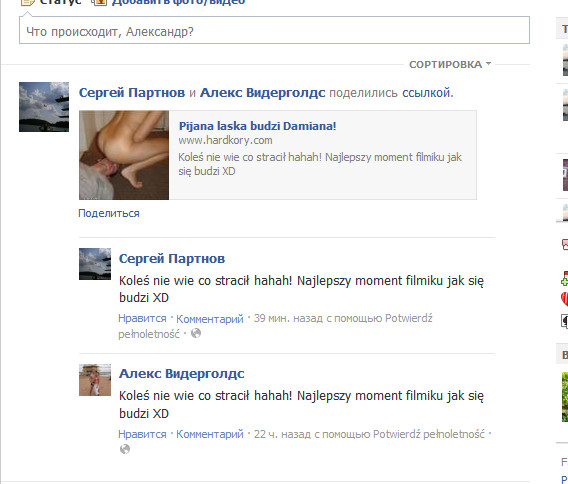This screenshot has width=568, height=484.
Task: Open the '22 ч. назад' timestamp
Action: (282, 434)
